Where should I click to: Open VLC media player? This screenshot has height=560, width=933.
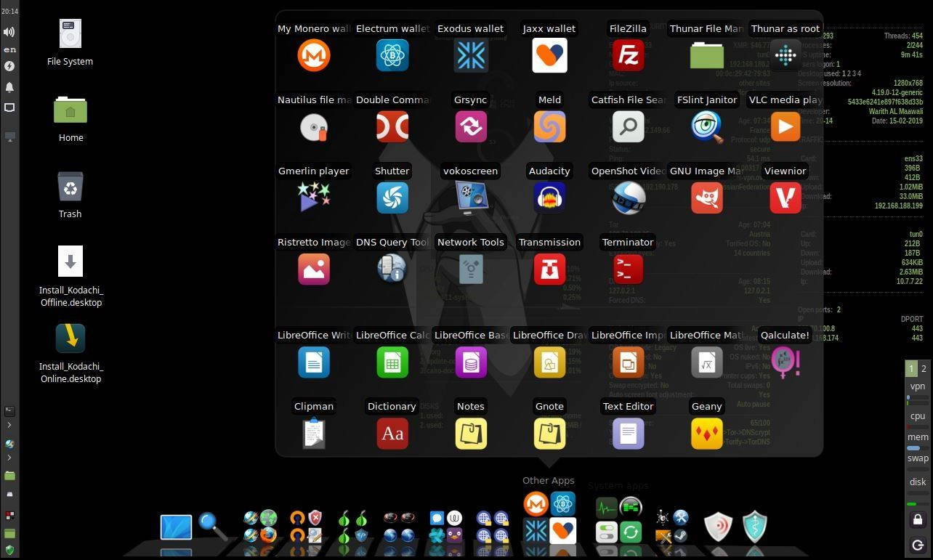point(785,126)
